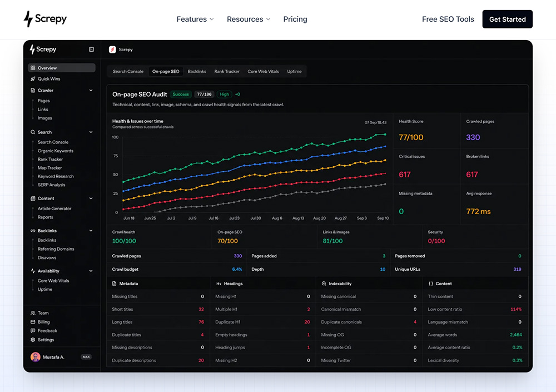
Task: Click the MAX plan badge
Action: pos(86,357)
